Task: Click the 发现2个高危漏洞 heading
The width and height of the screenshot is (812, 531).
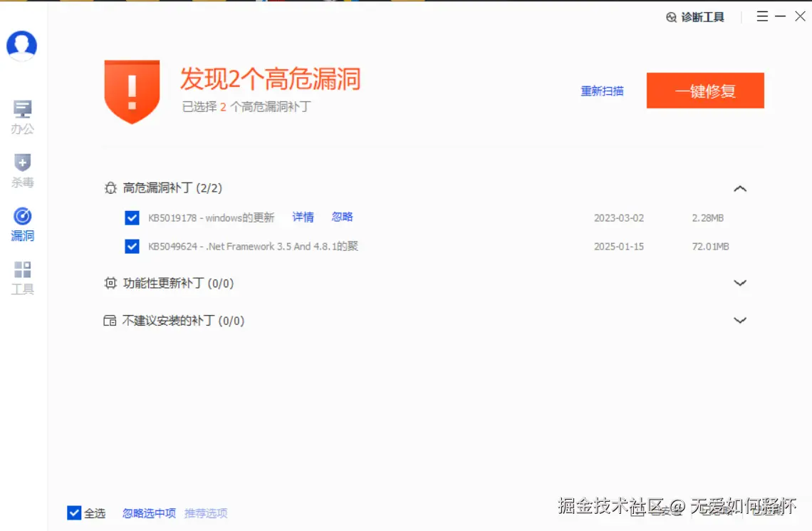Action: click(x=271, y=78)
